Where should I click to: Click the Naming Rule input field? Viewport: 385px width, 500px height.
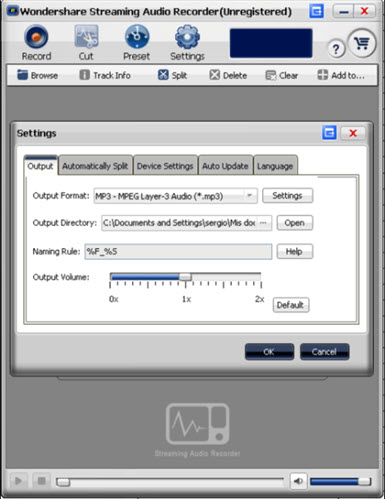(178, 252)
